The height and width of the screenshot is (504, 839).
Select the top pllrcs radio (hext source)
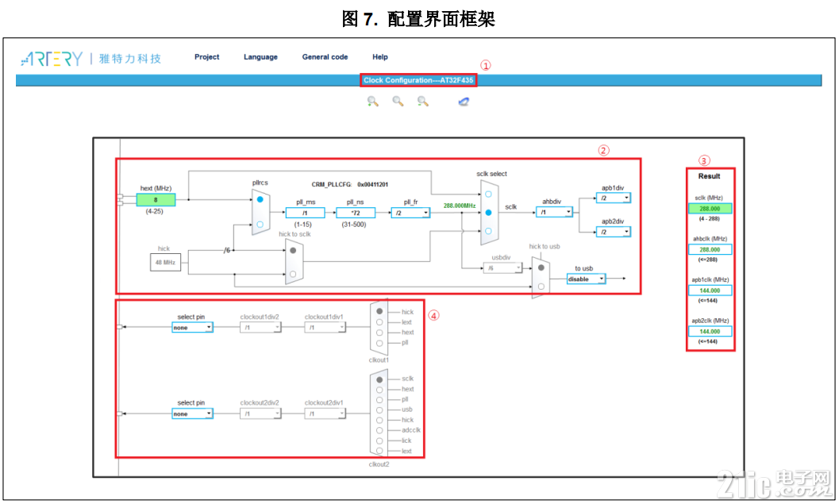pos(260,199)
